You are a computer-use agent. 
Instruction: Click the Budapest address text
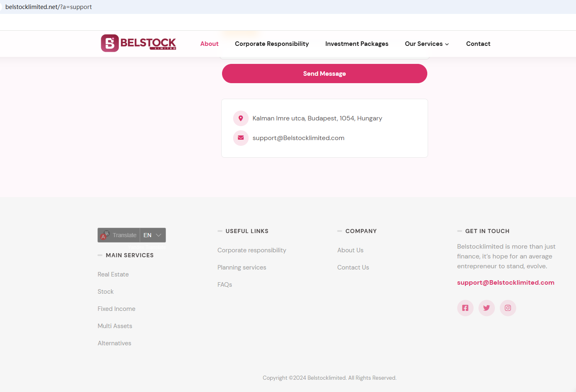(317, 118)
